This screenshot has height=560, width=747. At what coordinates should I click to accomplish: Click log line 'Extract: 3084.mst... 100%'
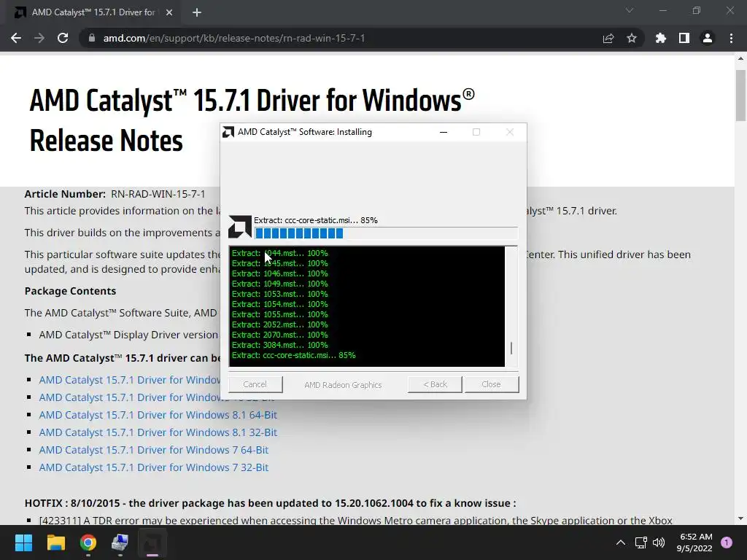click(279, 345)
